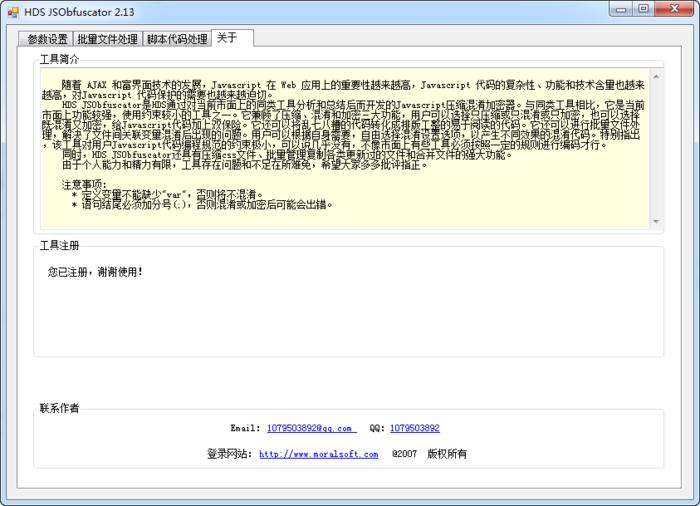The image size is (700, 506).
Task: Click the 注意事项: heading text
Action: coord(84,184)
